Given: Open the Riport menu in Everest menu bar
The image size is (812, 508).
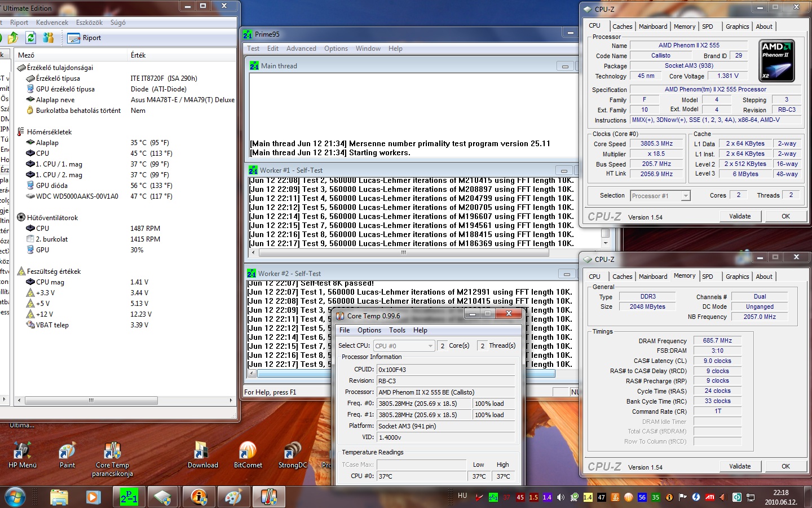Looking at the screenshot, I should pos(19,23).
